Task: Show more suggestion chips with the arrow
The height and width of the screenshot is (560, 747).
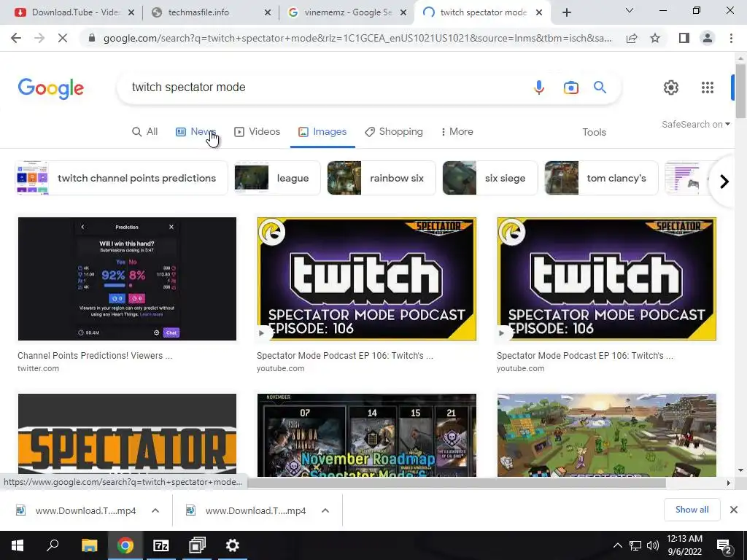Action: coord(724,182)
